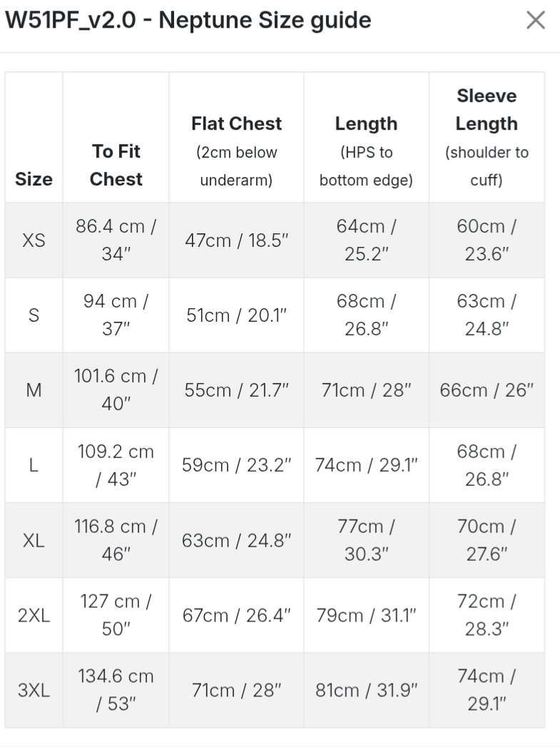Select the 70cm / 27.6" sleeve length cell
560x747 pixels.
coord(486,540)
